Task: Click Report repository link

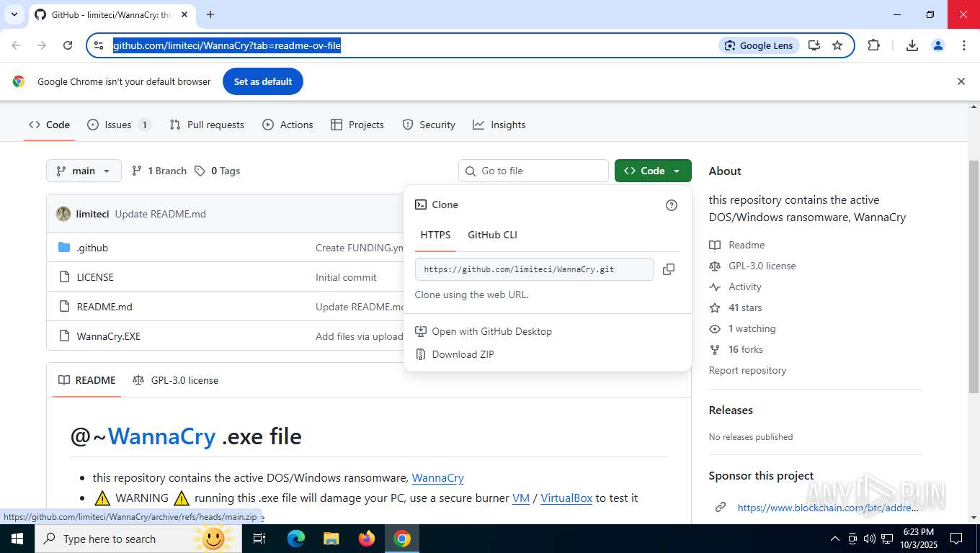Action: 747,370
